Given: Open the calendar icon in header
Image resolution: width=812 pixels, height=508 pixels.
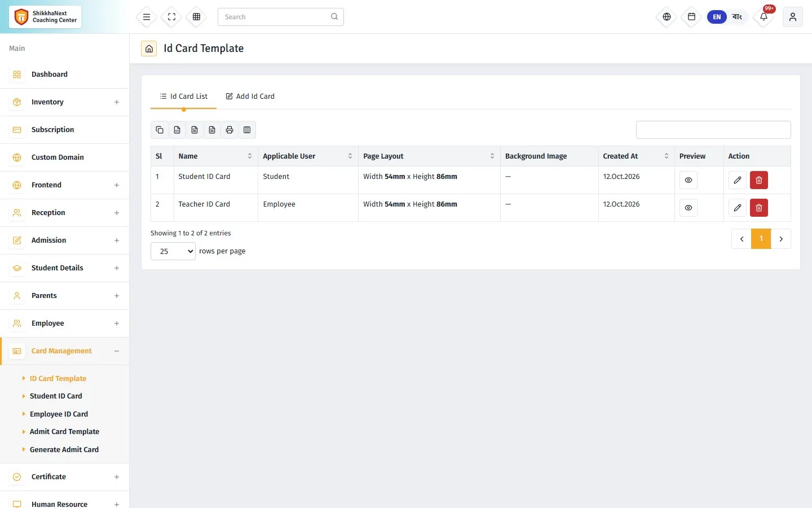Looking at the screenshot, I should [x=691, y=17].
